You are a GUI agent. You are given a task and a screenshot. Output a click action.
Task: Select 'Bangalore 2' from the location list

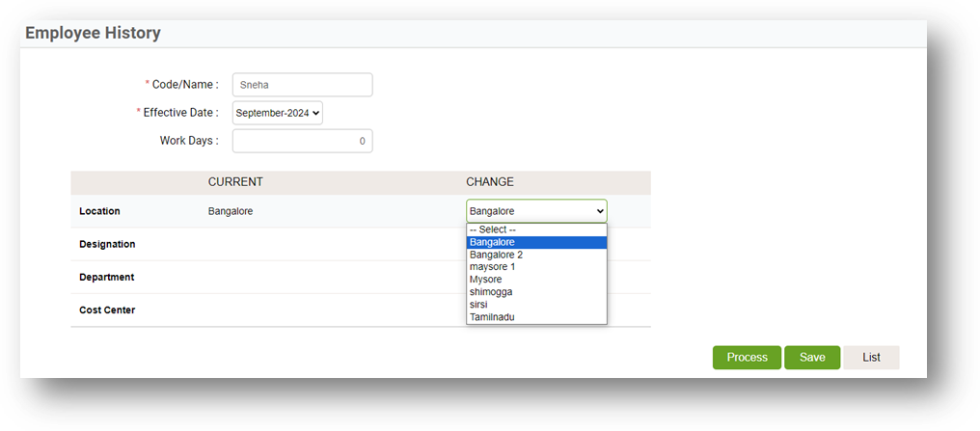pyautogui.click(x=536, y=255)
